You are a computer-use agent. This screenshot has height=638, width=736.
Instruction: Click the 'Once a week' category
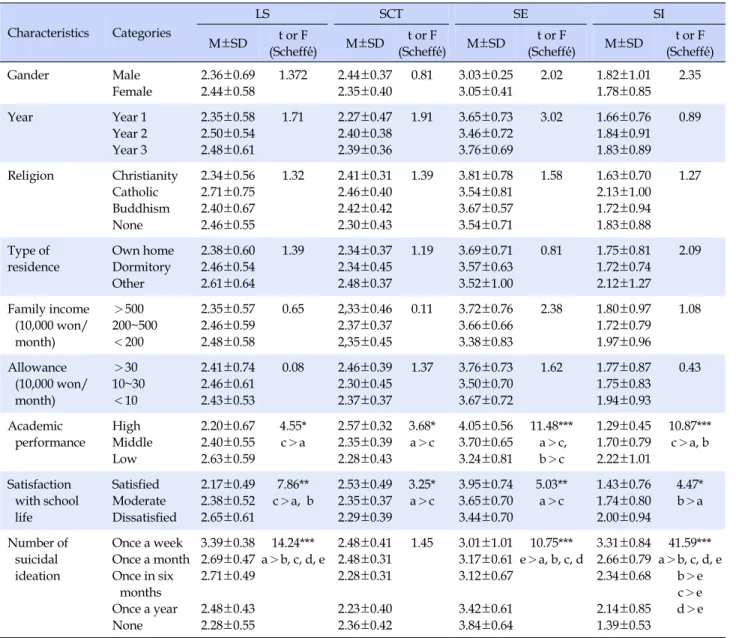(x=147, y=543)
